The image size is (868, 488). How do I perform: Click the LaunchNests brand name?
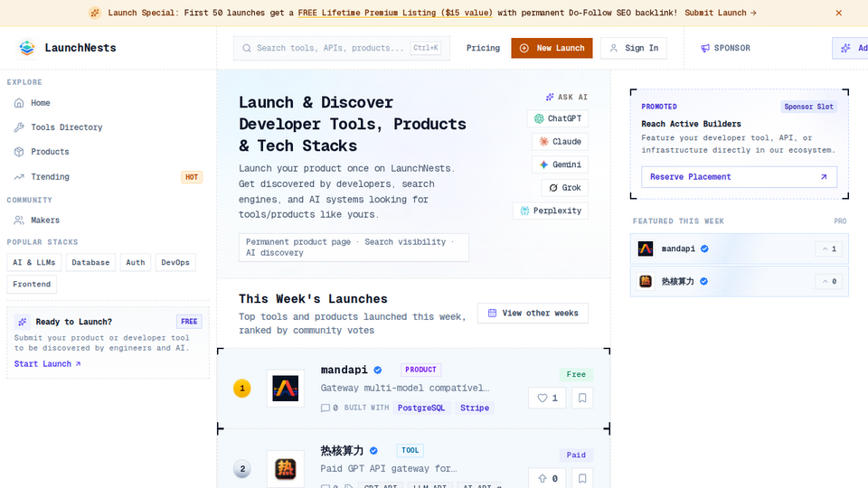tap(80, 48)
